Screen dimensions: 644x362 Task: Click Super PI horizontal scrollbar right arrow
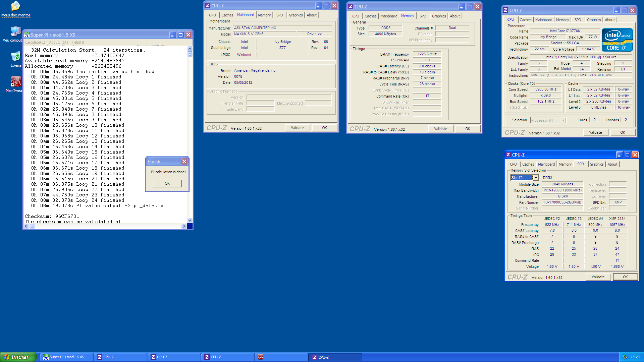[184, 226]
